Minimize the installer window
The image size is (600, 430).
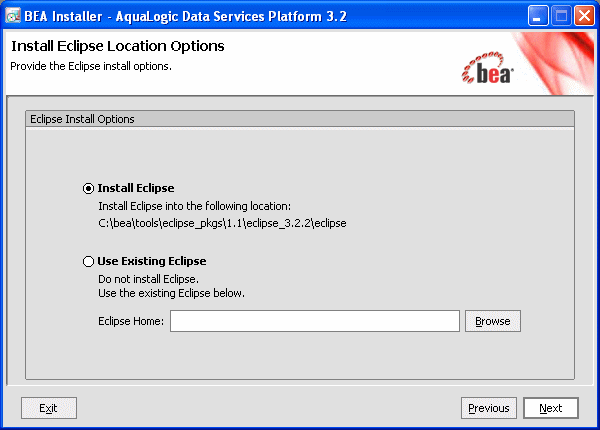coord(538,16)
